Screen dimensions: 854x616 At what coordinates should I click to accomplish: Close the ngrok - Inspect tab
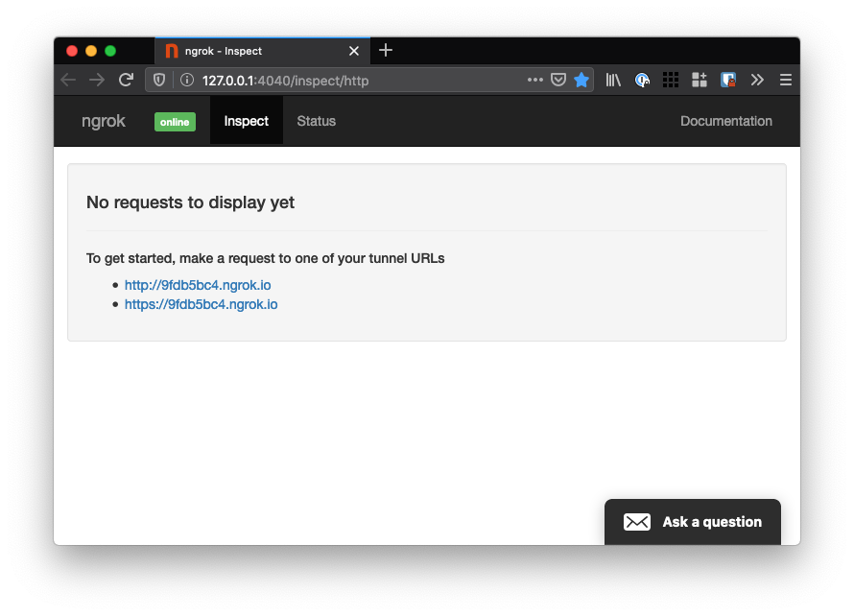pos(354,51)
